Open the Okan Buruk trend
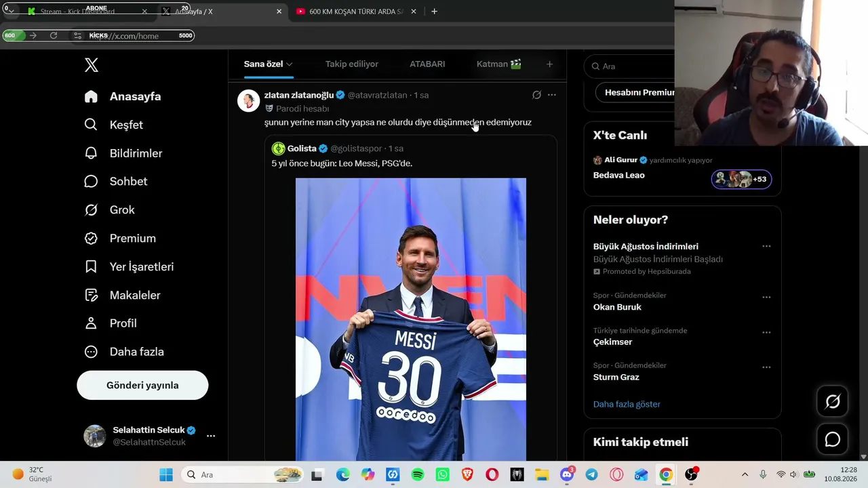The width and height of the screenshot is (868, 488). tap(617, 307)
